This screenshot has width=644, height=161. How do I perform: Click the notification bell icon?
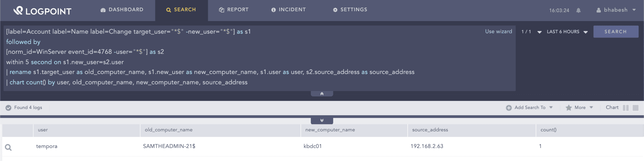click(578, 10)
